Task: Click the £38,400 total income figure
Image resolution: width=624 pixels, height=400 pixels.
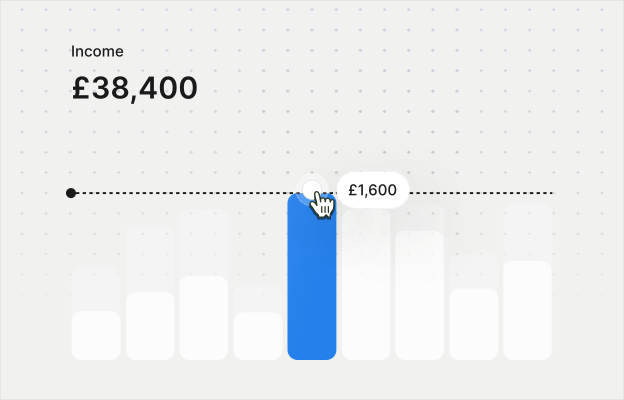Action: pos(135,88)
